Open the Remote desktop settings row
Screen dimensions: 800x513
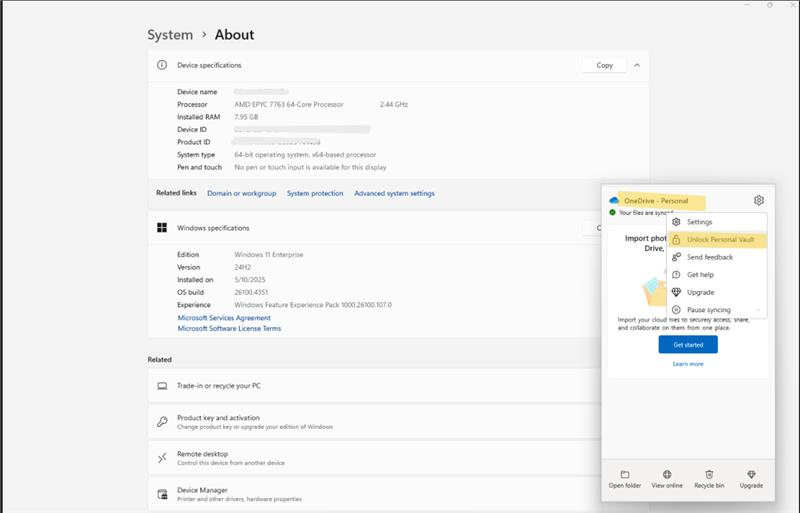(x=375, y=458)
